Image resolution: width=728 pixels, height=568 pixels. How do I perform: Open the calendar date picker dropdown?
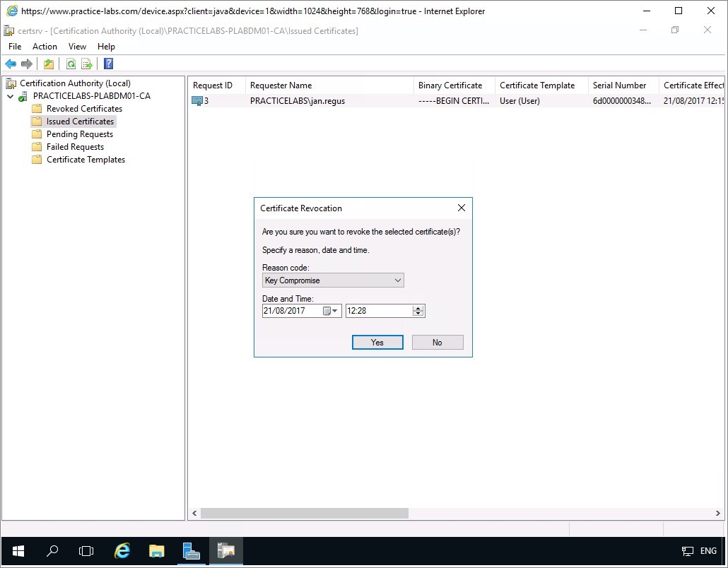pyautogui.click(x=330, y=311)
